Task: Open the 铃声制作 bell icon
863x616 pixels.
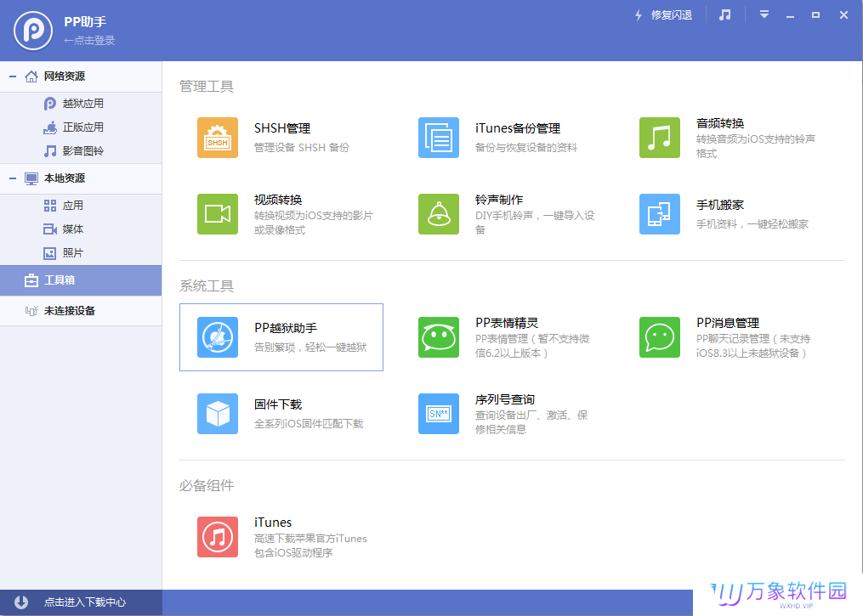Action: [439, 214]
